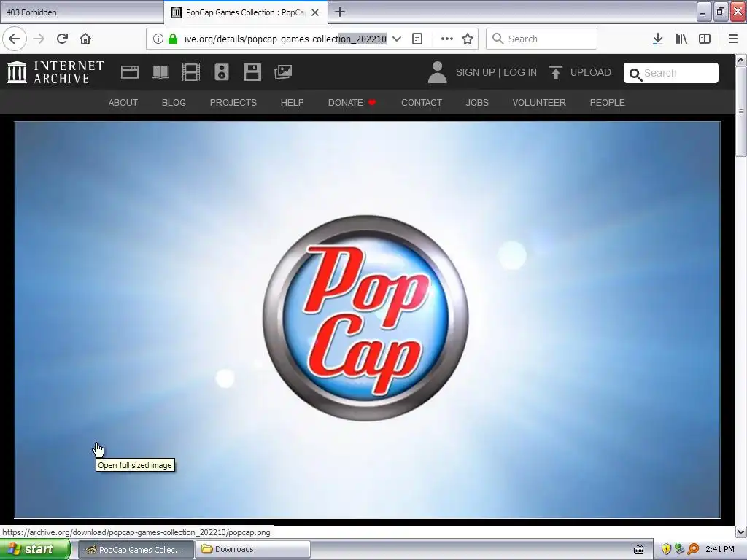Click the browser forward arrow

[x=39, y=39]
